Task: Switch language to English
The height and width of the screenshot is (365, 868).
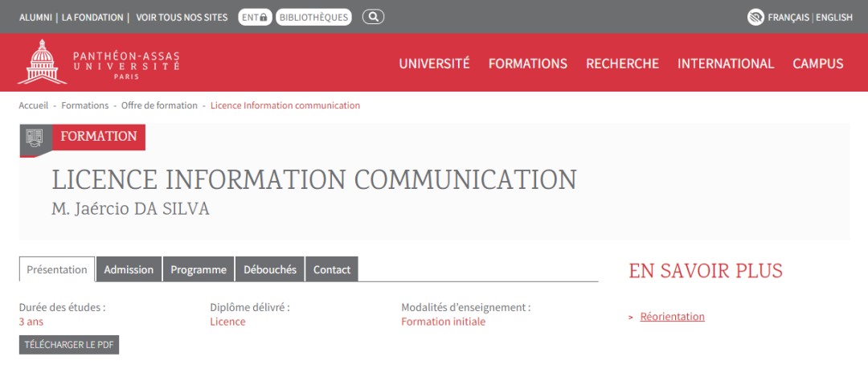Action: tap(834, 17)
